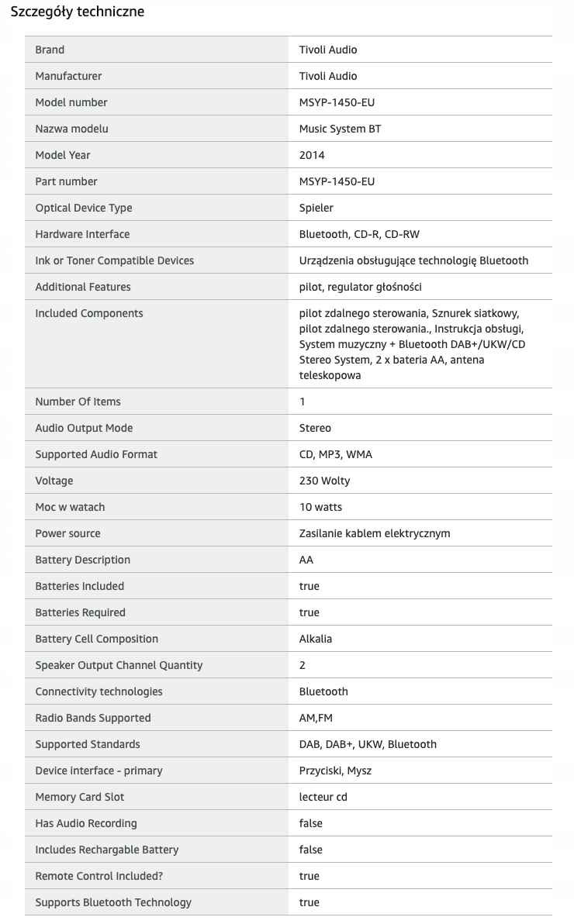Click the Battery Cell Composition label
This screenshot has height=924, width=574.
click(x=97, y=639)
